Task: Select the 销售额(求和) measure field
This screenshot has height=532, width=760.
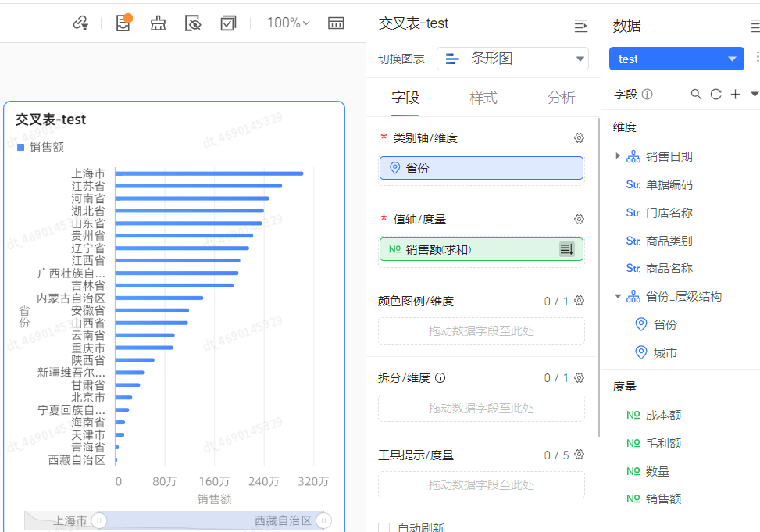Action: 481,249
